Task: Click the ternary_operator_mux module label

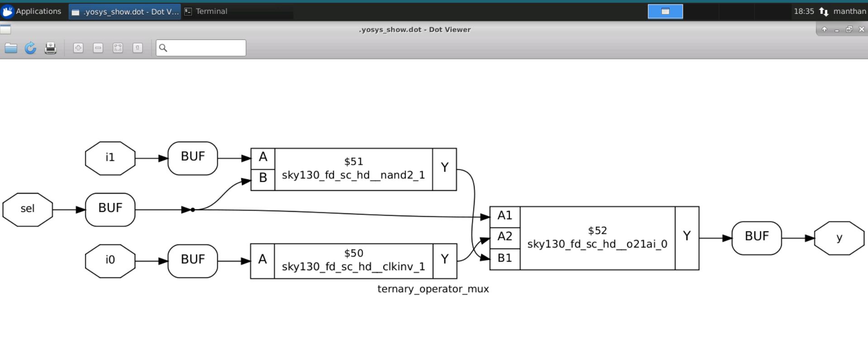Action: tap(433, 289)
